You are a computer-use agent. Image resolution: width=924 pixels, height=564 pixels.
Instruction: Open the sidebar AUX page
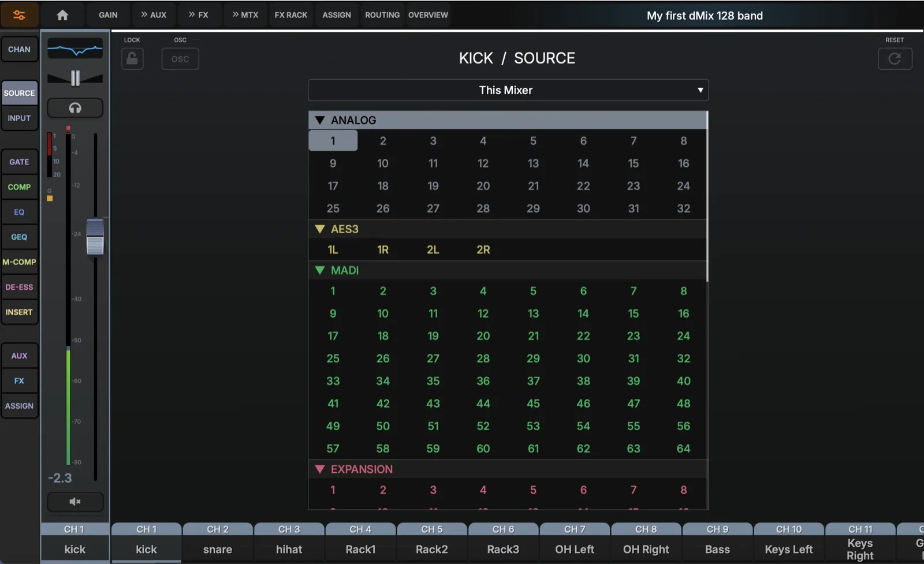[19, 356]
